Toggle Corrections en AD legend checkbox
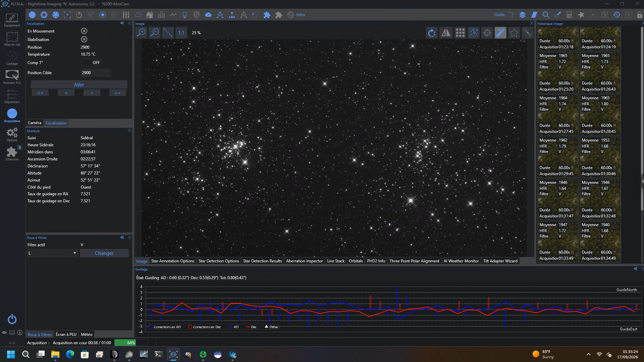The width and height of the screenshot is (644, 362). pyautogui.click(x=151, y=327)
